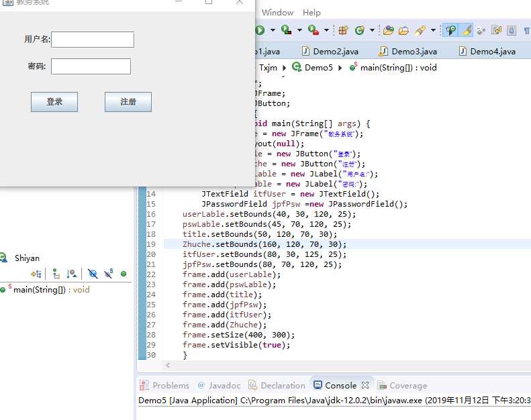
Task: Click the Run External Tools icon
Action: click(313, 30)
